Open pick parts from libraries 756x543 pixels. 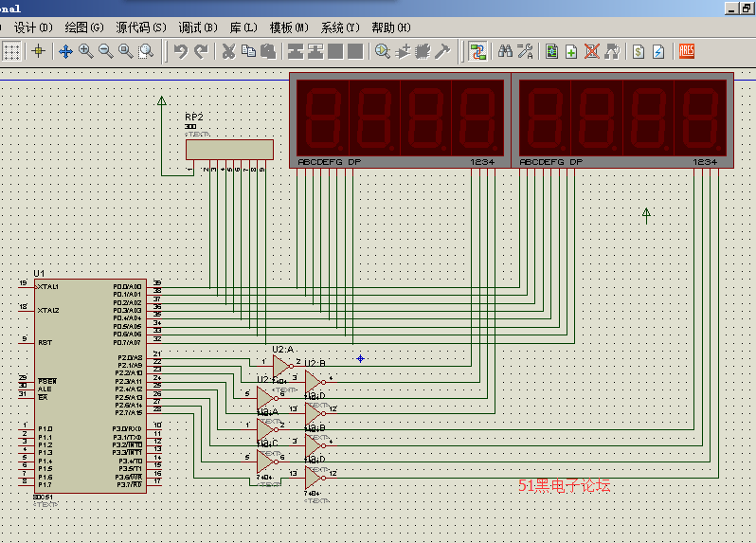coord(383,51)
